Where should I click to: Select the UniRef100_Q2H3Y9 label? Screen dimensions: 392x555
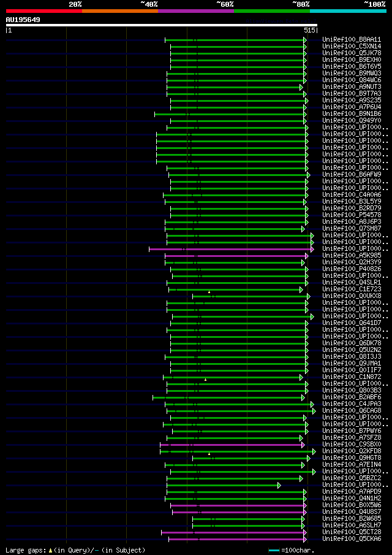[x=352, y=262]
